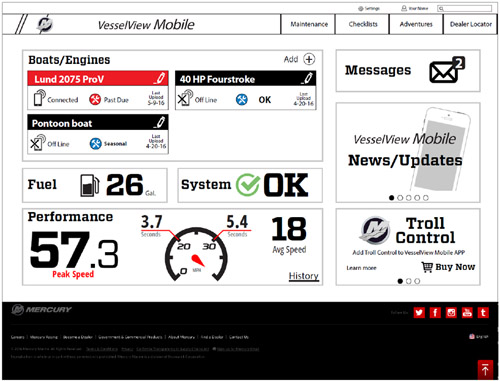
Task: Open Mercury Racing footer link
Action: click(44, 337)
